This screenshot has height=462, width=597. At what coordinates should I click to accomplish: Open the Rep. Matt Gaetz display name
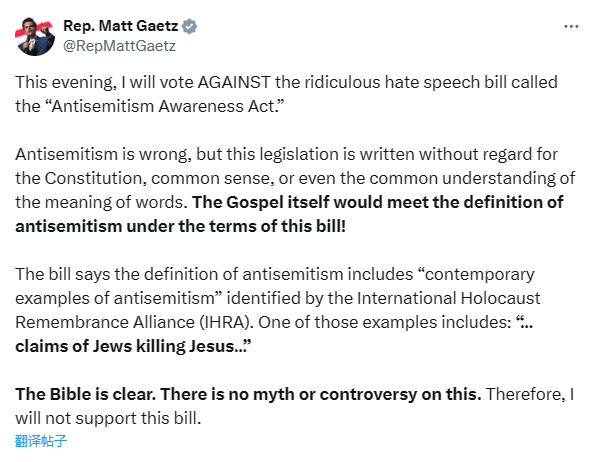click(121, 26)
